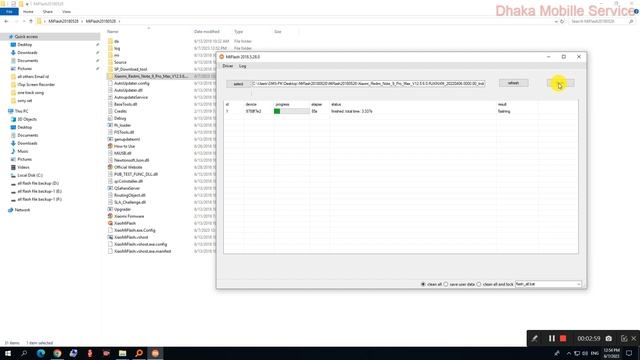This screenshot has width=640, height=360.
Task: Select the AutoupdateService file
Action: pos(131,97)
